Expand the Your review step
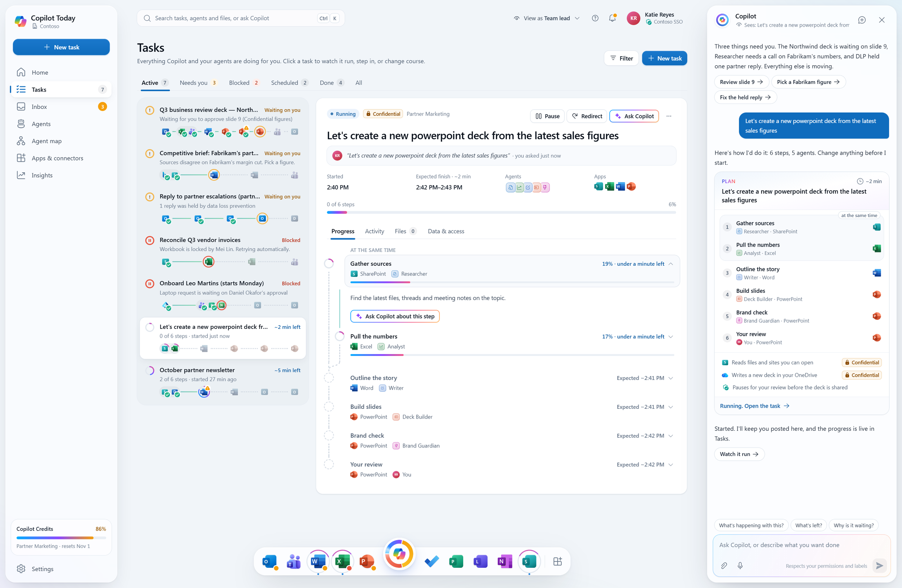 (671, 465)
